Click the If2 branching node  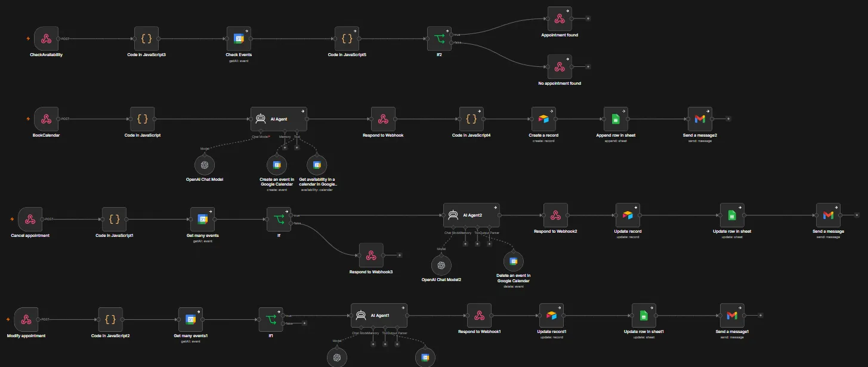click(x=440, y=39)
